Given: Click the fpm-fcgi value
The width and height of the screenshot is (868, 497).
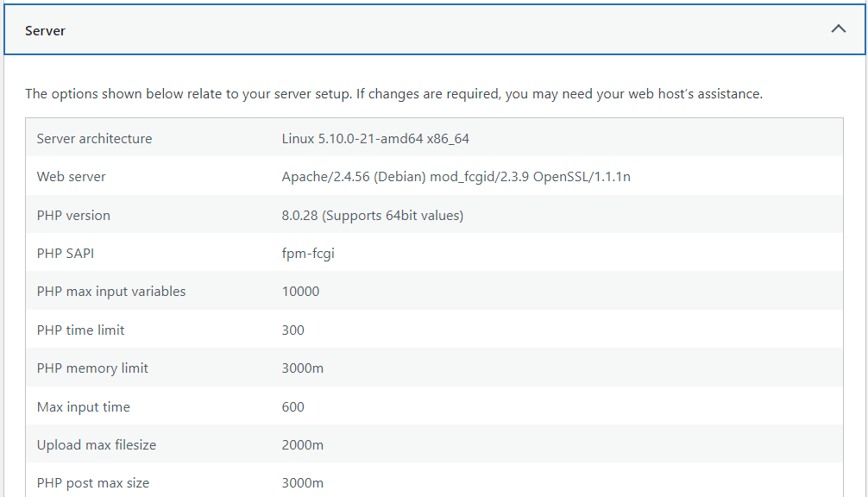Looking at the screenshot, I should click(x=308, y=254).
